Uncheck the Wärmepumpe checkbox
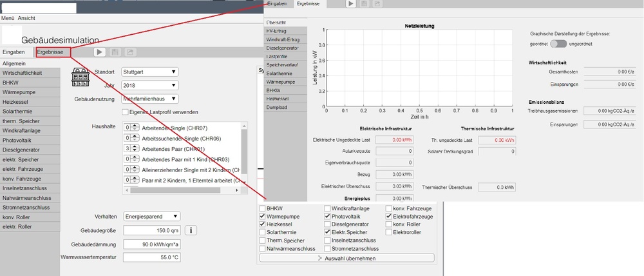Image resolution: width=644 pixels, height=276 pixels. coord(262,217)
